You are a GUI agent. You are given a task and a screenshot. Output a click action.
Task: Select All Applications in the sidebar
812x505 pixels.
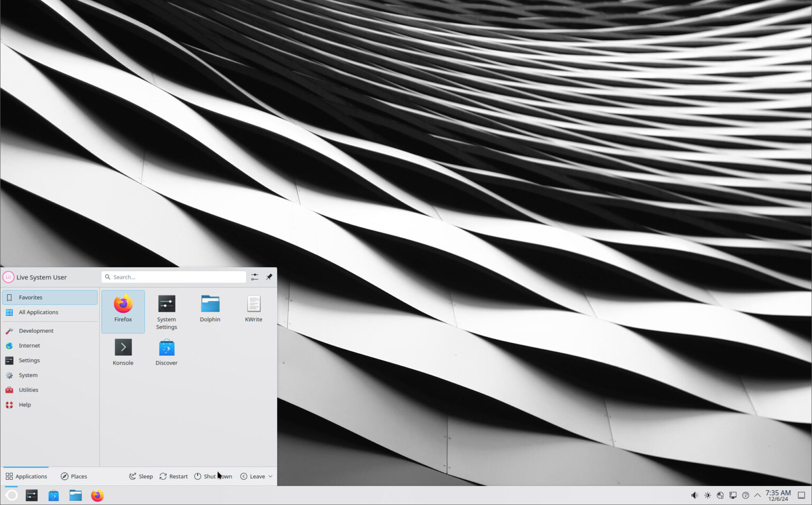coord(38,312)
